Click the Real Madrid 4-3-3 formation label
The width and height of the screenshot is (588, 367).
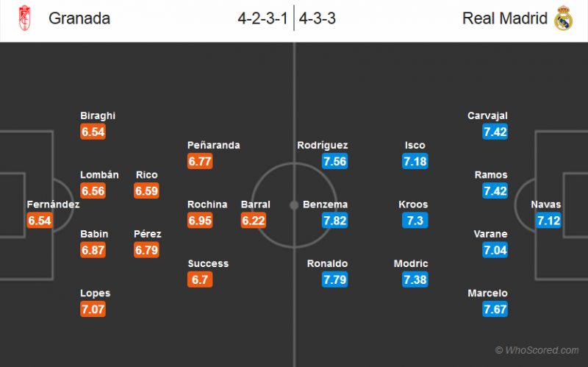(318, 19)
